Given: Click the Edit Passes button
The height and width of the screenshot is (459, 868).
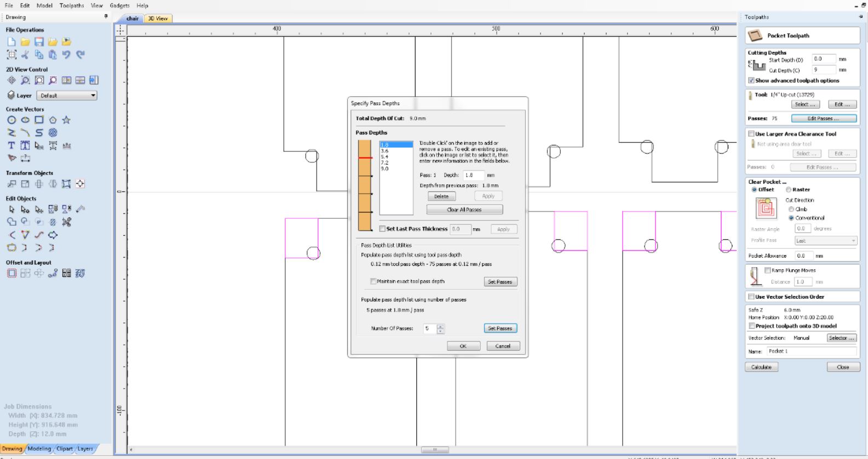Looking at the screenshot, I should click(x=824, y=118).
